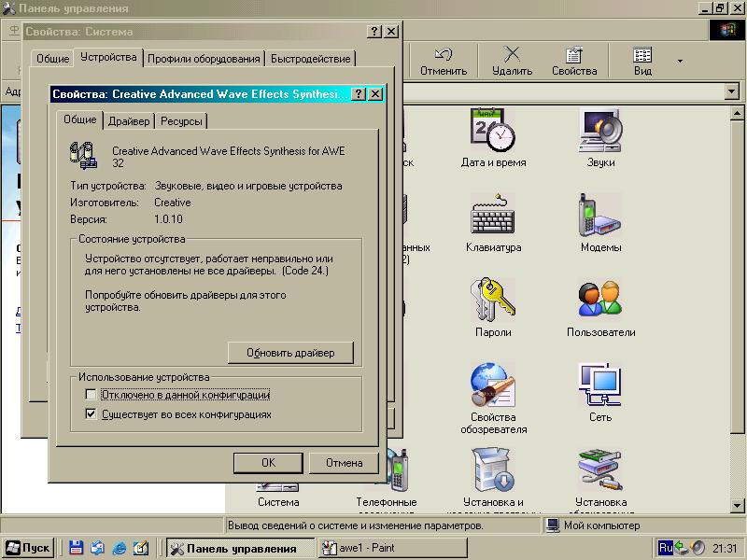Screen dimensions: 747x560
Task: Click the Пуск start button
Action: click(28, 548)
